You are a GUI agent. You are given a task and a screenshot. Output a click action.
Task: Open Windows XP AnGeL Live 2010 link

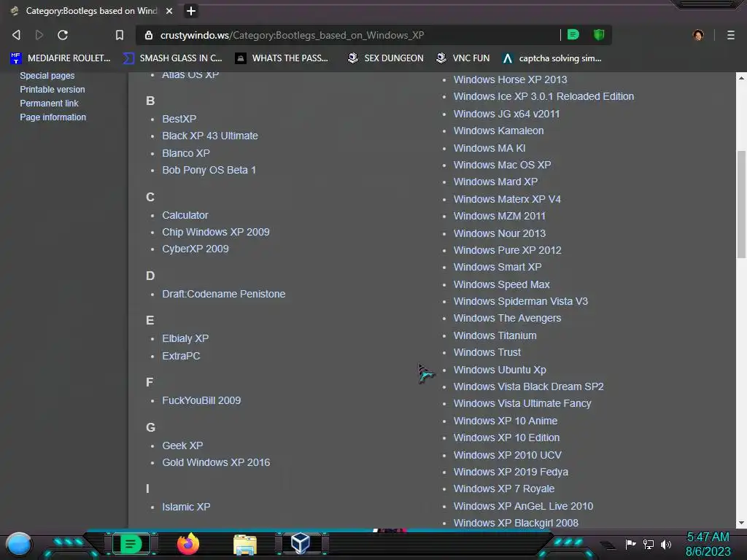(x=523, y=506)
